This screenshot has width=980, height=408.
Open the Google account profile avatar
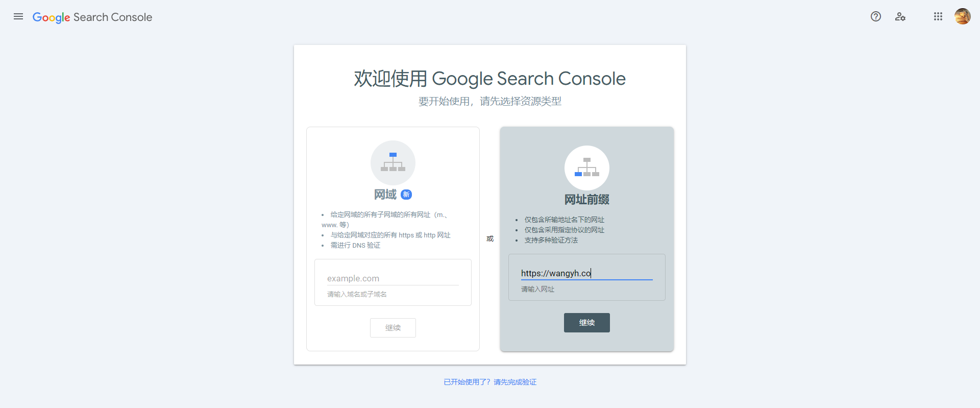click(x=963, y=16)
